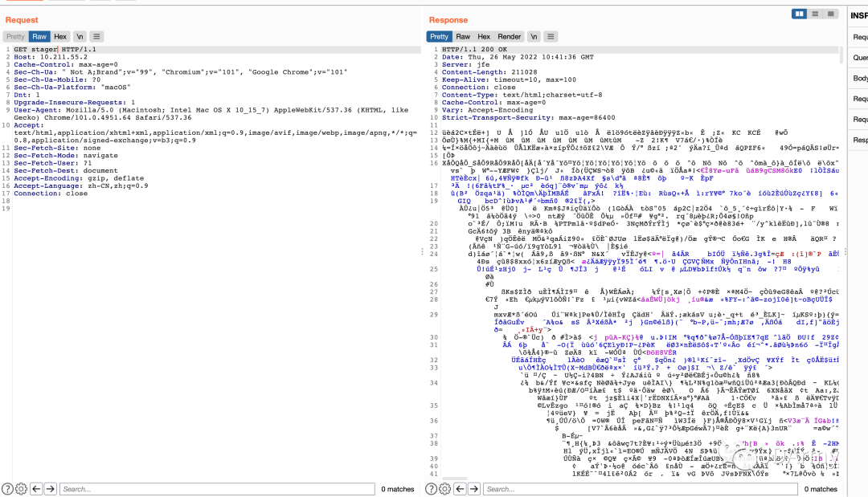Open the Render tab in Response panel
This screenshot has height=497, width=868.
[x=510, y=36]
